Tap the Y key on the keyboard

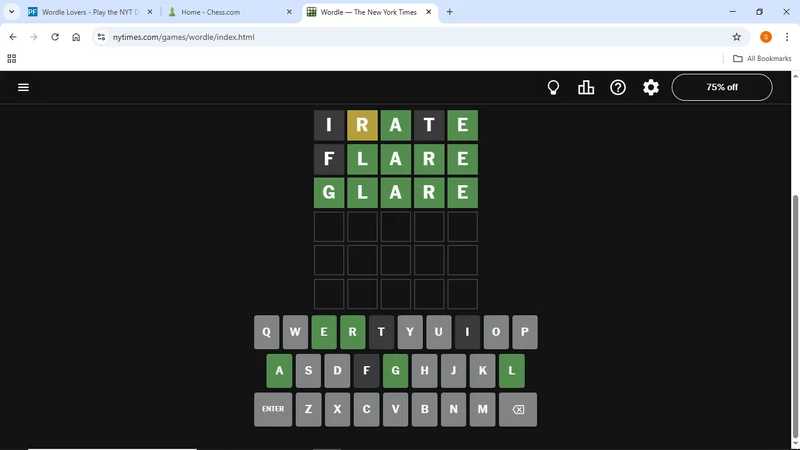click(410, 332)
